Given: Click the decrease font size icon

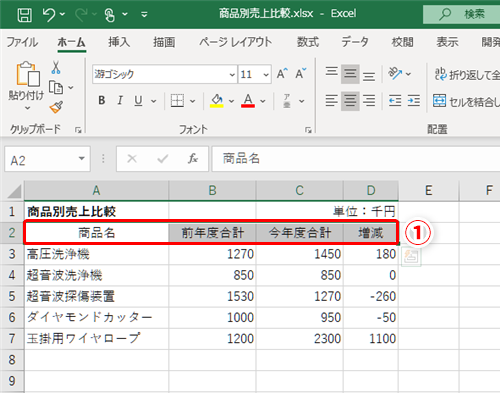Looking at the screenshot, I should 301,74.
